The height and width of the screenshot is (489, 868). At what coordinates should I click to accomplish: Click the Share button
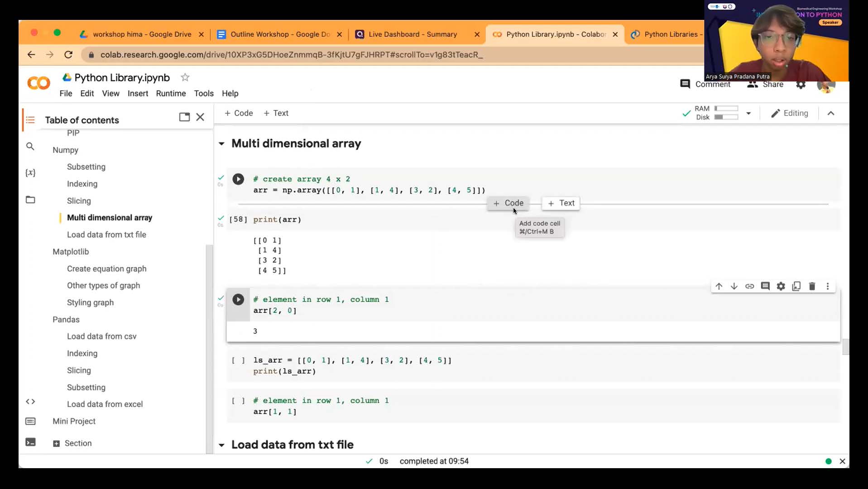pos(765,85)
